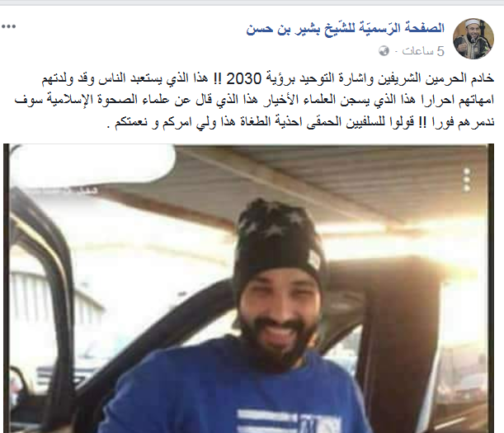This screenshot has width=504, height=433.
Task: Click the last text line ending نعمتكم
Action: 300,122
